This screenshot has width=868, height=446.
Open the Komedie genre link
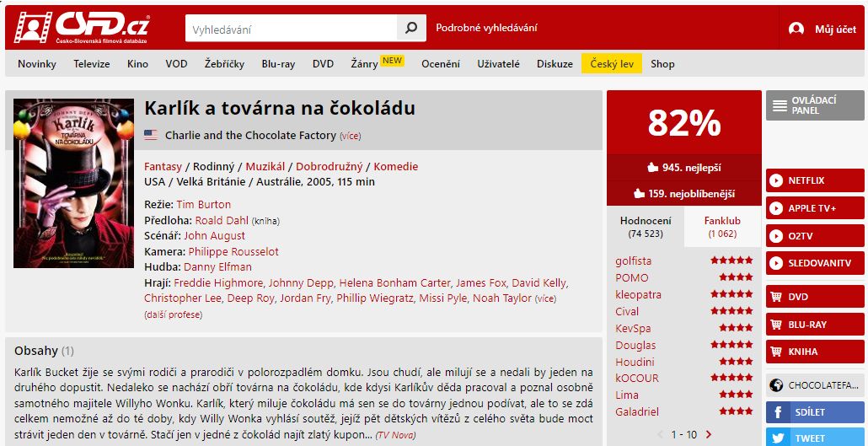(x=396, y=166)
